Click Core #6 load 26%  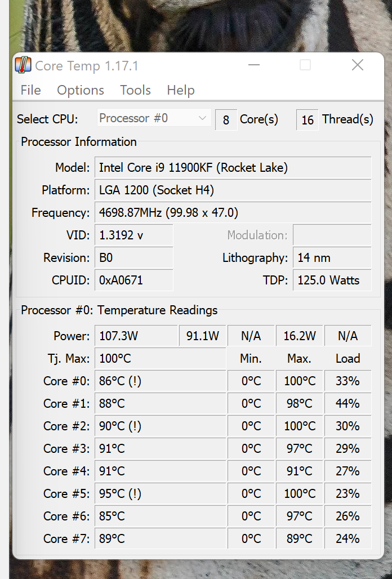[x=348, y=516]
